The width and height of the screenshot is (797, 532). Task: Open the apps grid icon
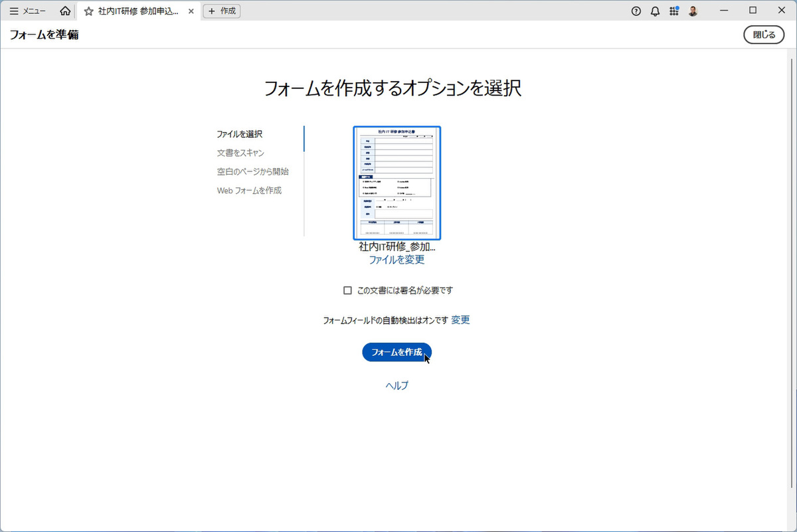click(x=673, y=11)
